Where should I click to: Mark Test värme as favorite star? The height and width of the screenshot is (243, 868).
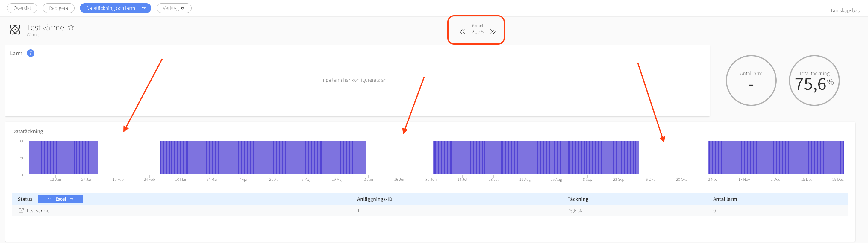pyautogui.click(x=71, y=27)
